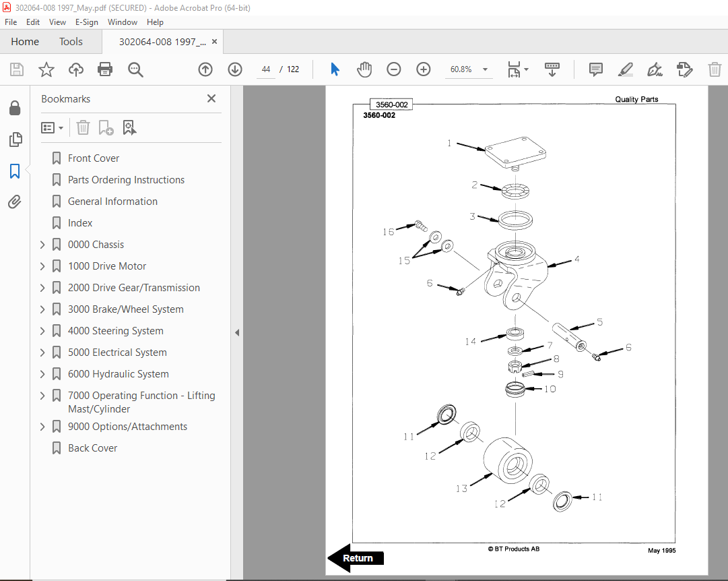This screenshot has width=728, height=581.
Task: Open the Attachments paperclip panel
Action: click(x=15, y=202)
